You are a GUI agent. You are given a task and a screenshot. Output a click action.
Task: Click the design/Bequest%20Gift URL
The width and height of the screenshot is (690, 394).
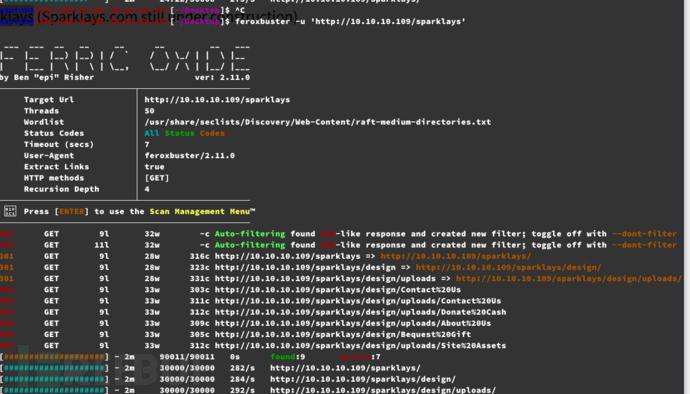click(343, 335)
